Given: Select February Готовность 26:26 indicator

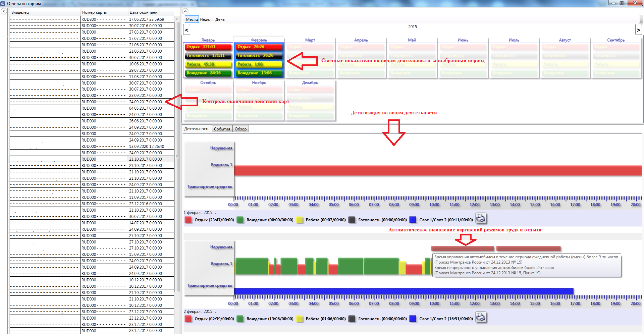Looking at the screenshot, I should [x=259, y=56].
